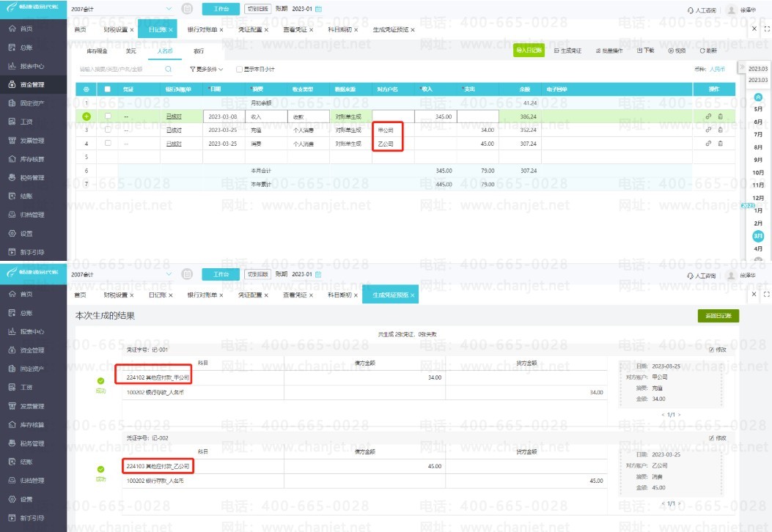Delete the row with balance 307.24
772x532 pixels.
click(720, 144)
